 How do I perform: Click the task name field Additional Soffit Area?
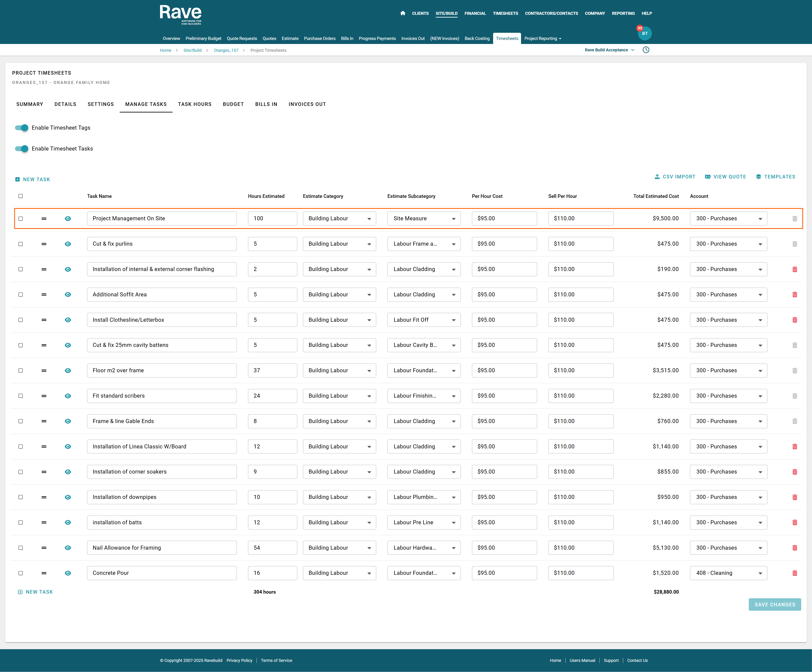[162, 294]
